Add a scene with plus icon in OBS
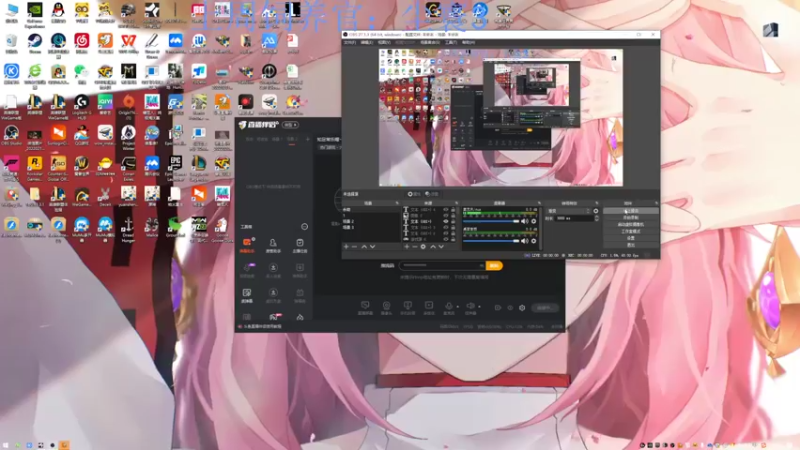The width and height of the screenshot is (800, 450). 346,247
